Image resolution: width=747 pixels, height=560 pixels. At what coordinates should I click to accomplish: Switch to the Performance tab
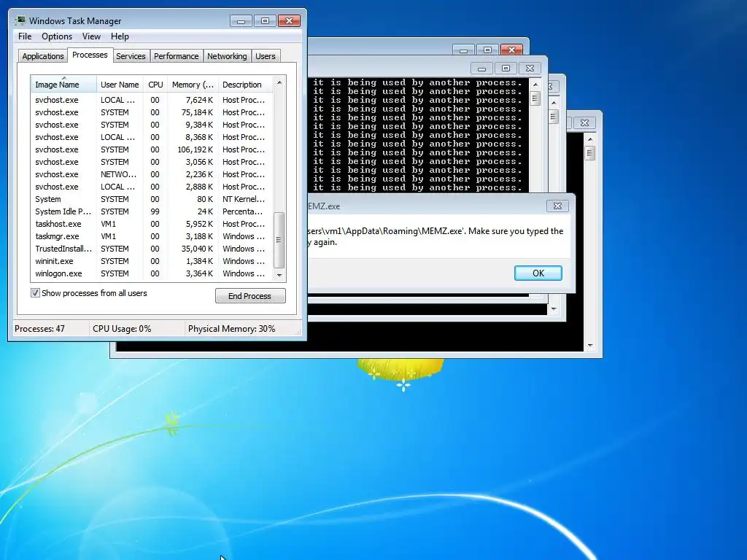tap(176, 56)
